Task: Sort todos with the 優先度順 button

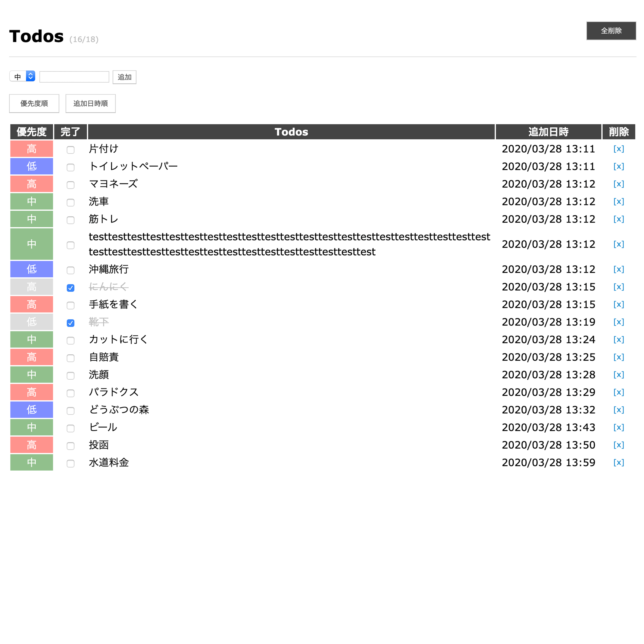Action: tap(34, 103)
